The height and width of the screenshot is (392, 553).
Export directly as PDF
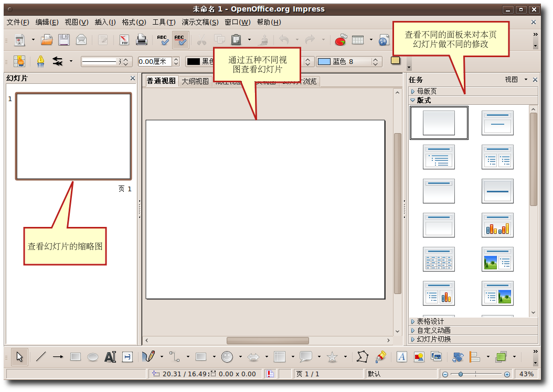coord(124,40)
